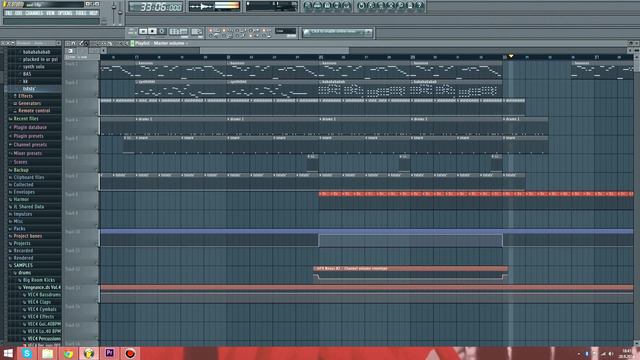This screenshot has height=360, width=640.
Task: Expand the Channel presets folder
Action: coord(29,144)
